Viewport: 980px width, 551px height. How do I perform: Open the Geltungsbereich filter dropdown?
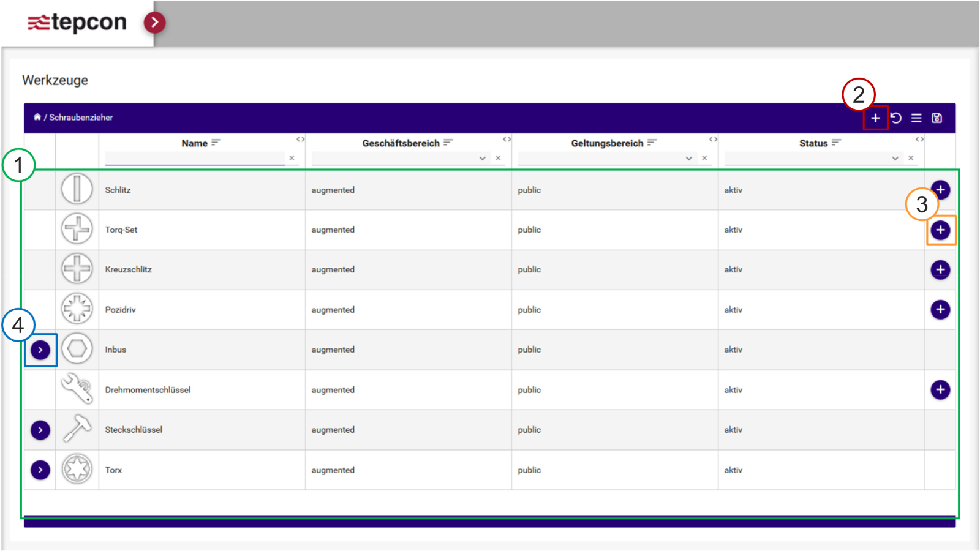click(688, 159)
